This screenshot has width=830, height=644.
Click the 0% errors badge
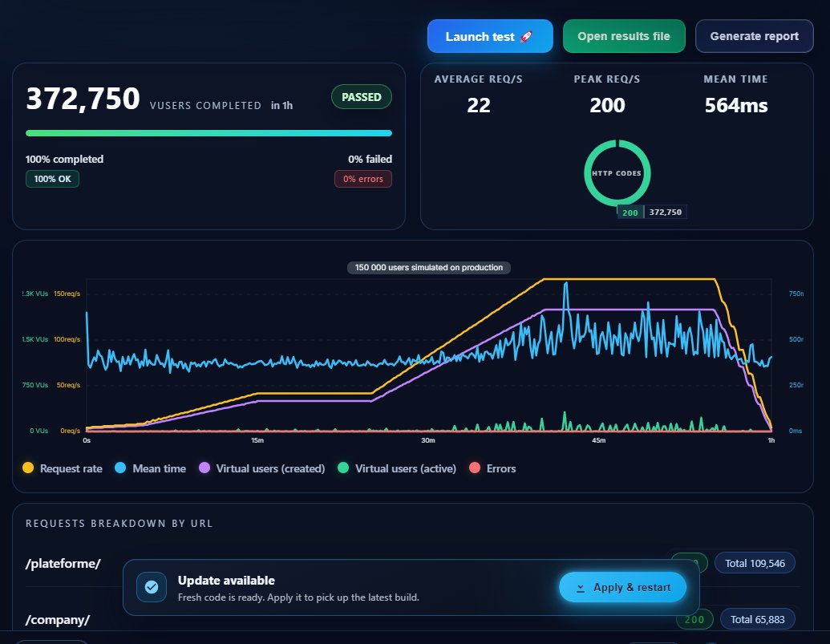(363, 179)
